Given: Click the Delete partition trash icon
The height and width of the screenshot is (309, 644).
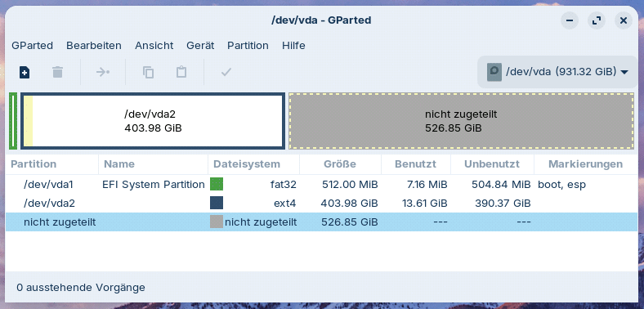Looking at the screenshot, I should click(57, 72).
